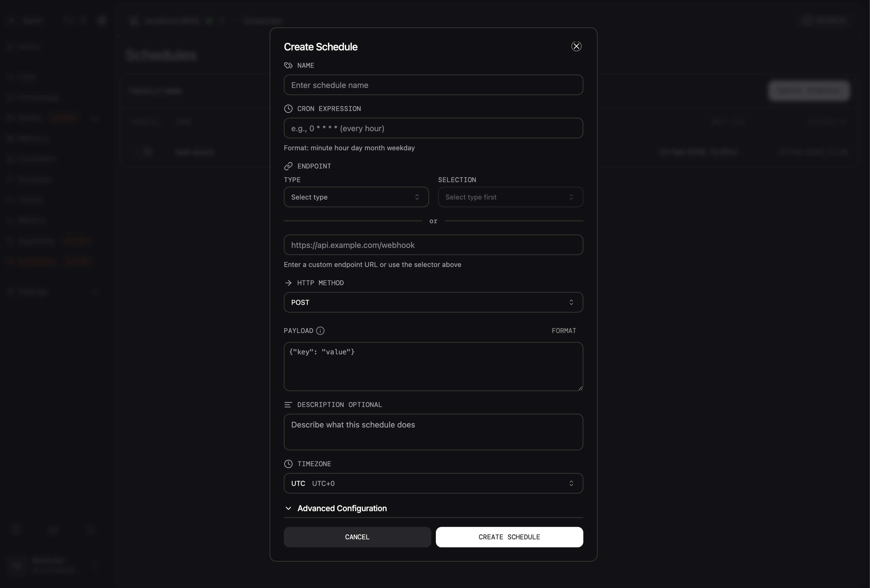Click the schedule name input field

point(433,85)
